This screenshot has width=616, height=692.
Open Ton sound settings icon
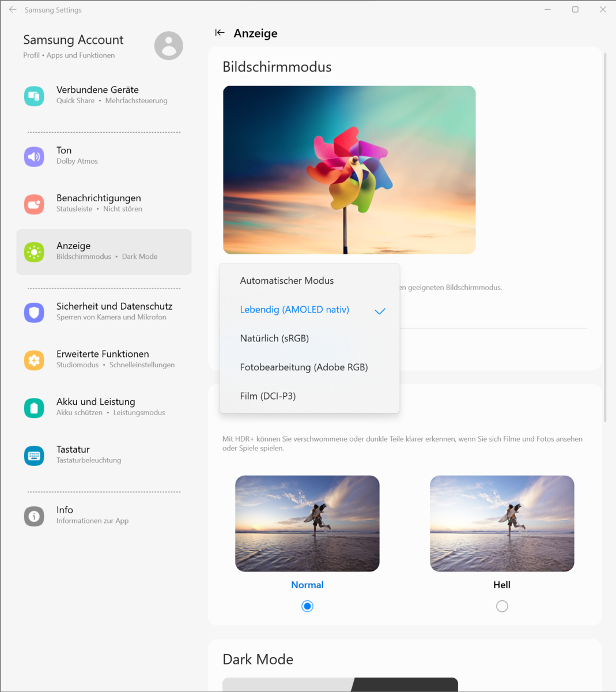[x=34, y=156]
